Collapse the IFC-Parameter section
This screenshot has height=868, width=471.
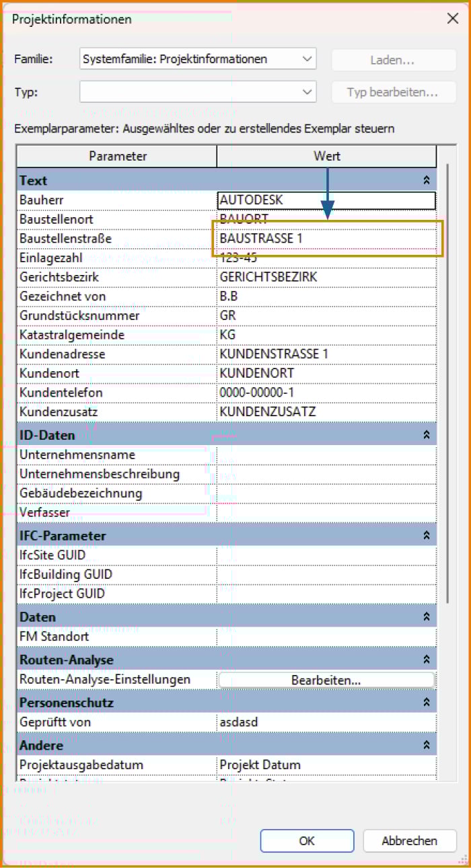tap(426, 536)
